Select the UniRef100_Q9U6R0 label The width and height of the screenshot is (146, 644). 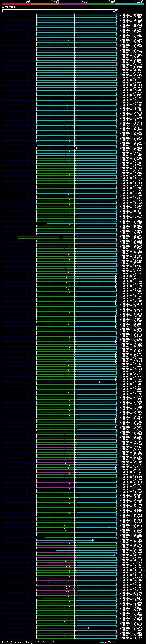pos(131,324)
